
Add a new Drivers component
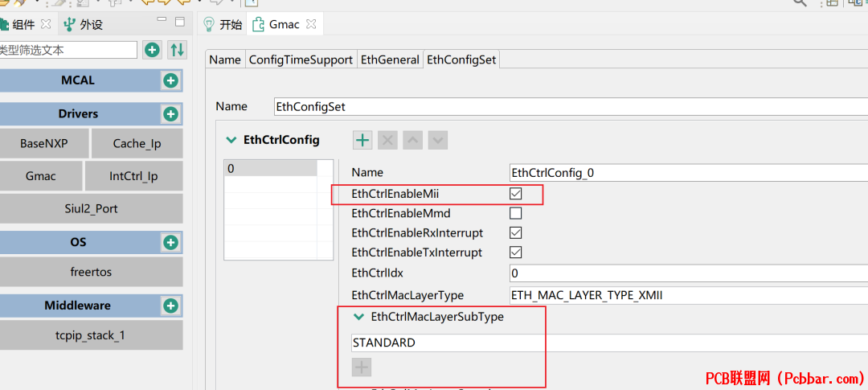pos(171,114)
